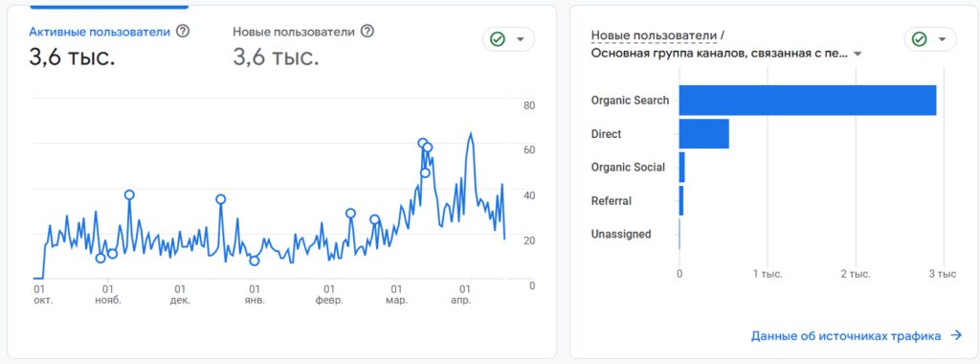980x364 pixels.
Task: Click the Organic Social label
Action: (628, 167)
